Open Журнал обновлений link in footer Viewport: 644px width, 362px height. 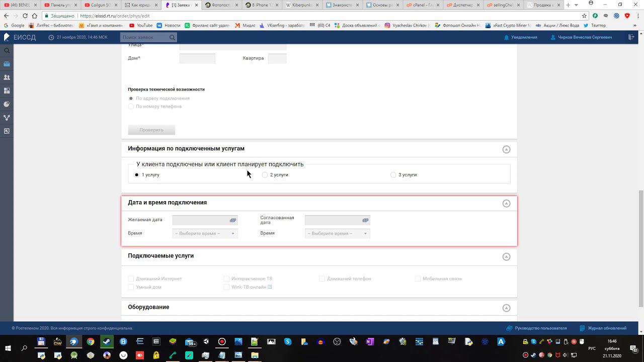coord(603,328)
